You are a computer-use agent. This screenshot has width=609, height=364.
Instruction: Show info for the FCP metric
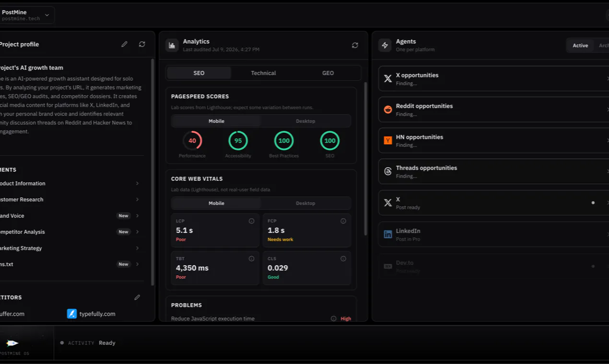[343, 221]
